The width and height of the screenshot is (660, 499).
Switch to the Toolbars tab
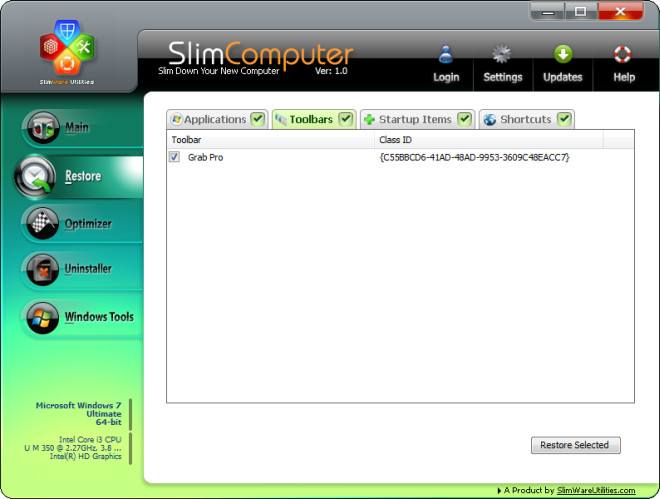[314, 119]
